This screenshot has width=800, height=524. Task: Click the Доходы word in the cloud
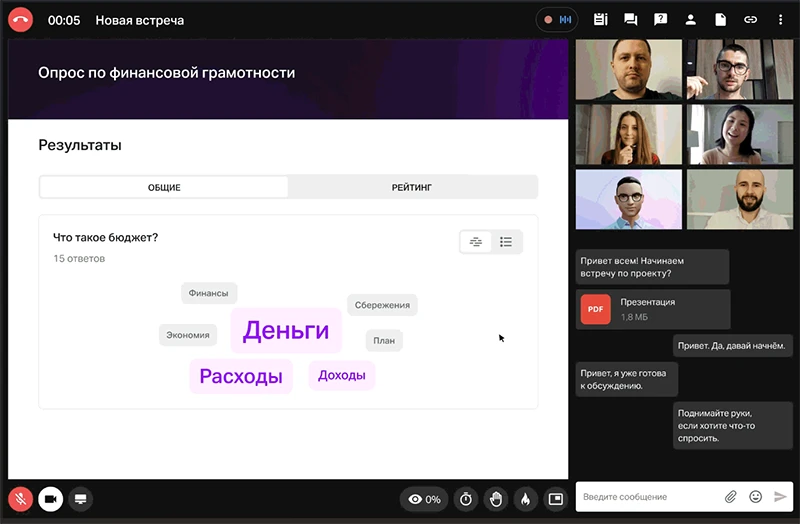[342, 375]
